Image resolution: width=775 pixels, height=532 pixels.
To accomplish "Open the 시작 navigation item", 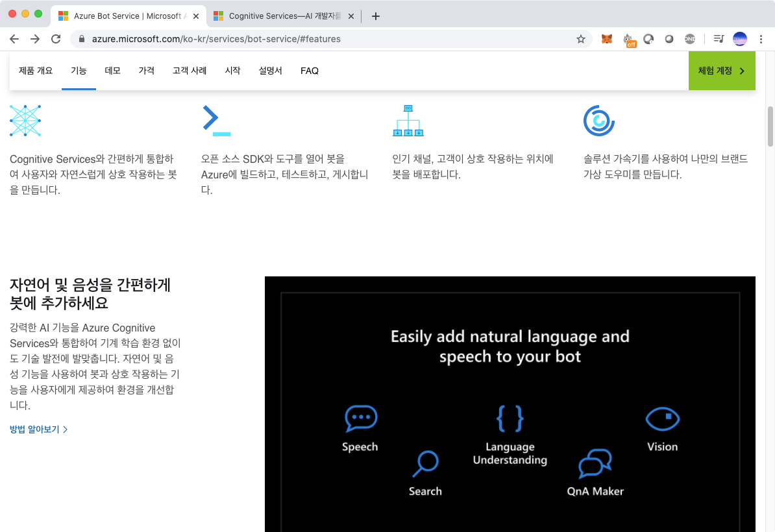I will pyautogui.click(x=232, y=71).
